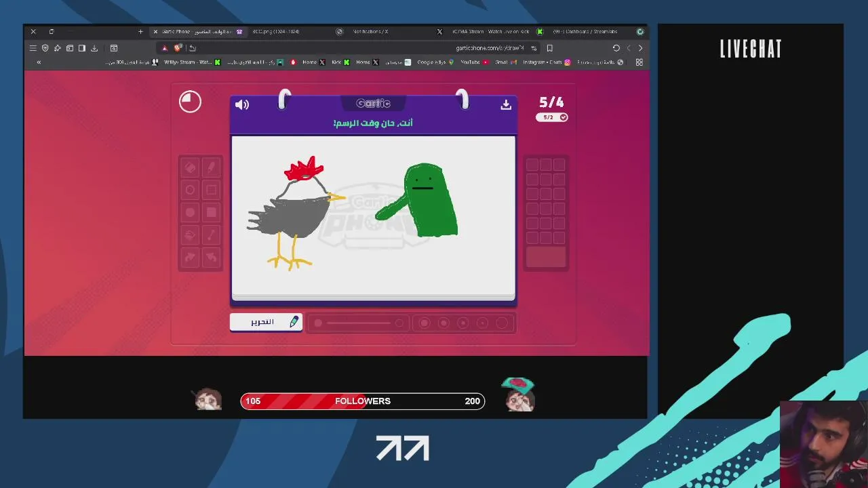Viewport: 868px width, 488px height.
Task: Open the Brave Shields lion icon
Action: point(178,48)
